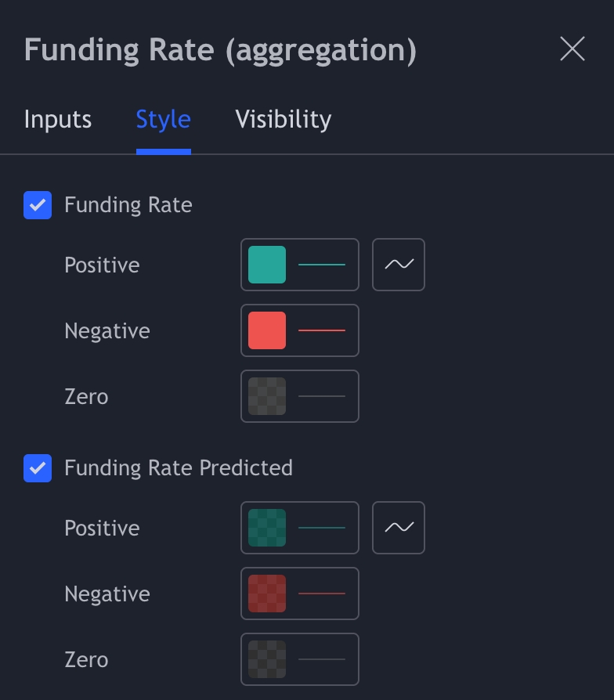Open line style for Funding Rate Negative
Screen dimensions: 614x700
(322, 330)
